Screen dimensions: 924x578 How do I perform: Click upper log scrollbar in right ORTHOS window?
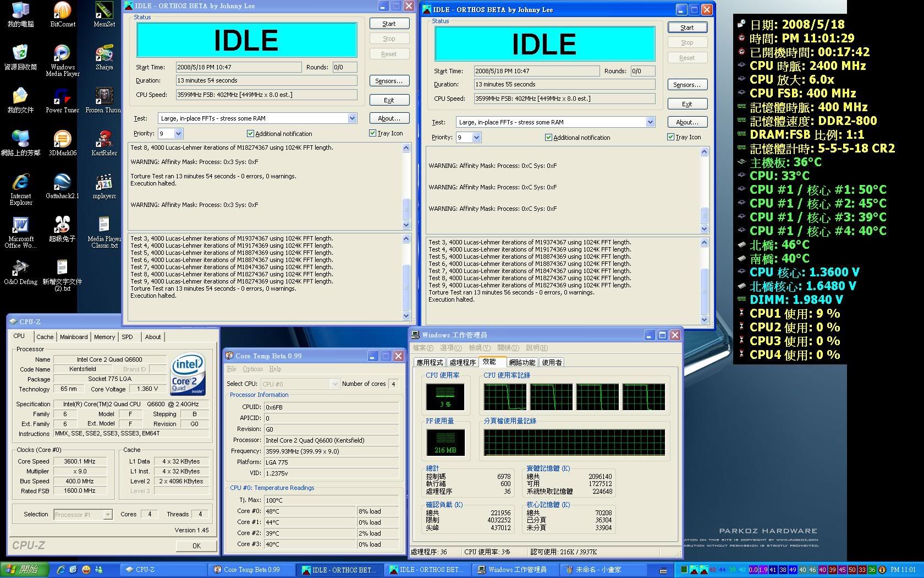click(x=705, y=190)
